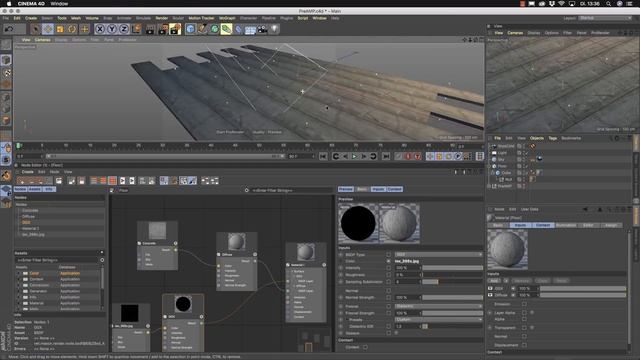Open Objects menu in Object Manager

point(537,138)
